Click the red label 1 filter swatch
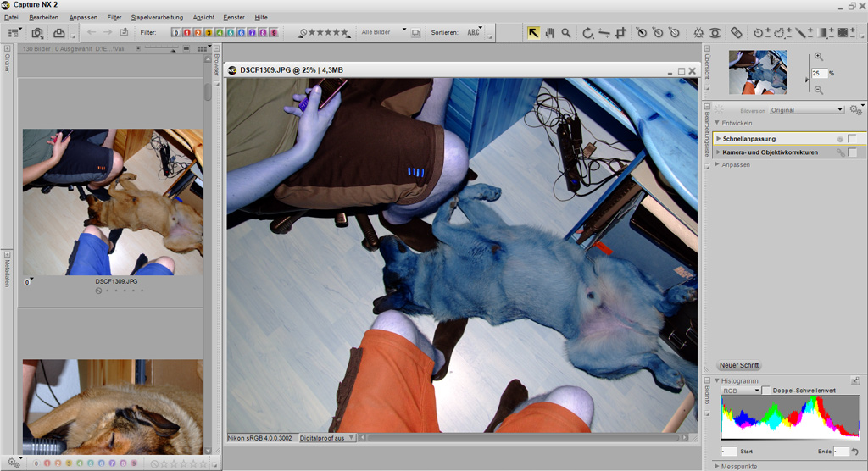Screen dimensions: 868x471 (187, 33)
